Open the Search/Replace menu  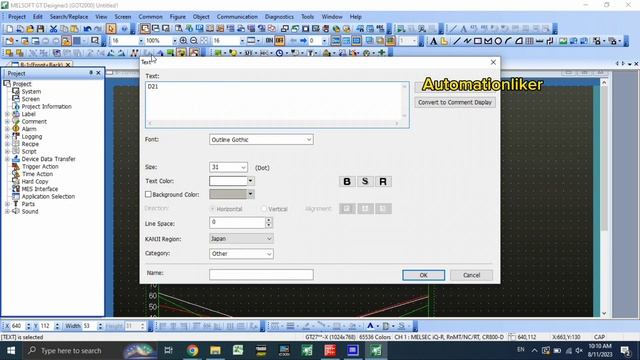coord(69,17)
